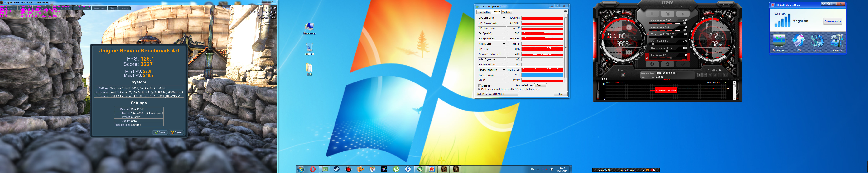Image resolution: width=868 pixels, height=173 pixels.
Task: Start recording with the REC button
Action: tap(655, 170)
